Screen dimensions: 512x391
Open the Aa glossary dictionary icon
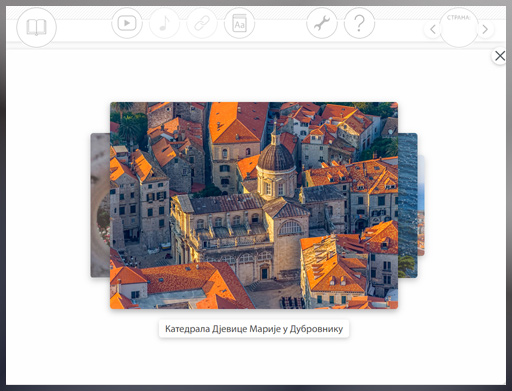pos(239,23)
